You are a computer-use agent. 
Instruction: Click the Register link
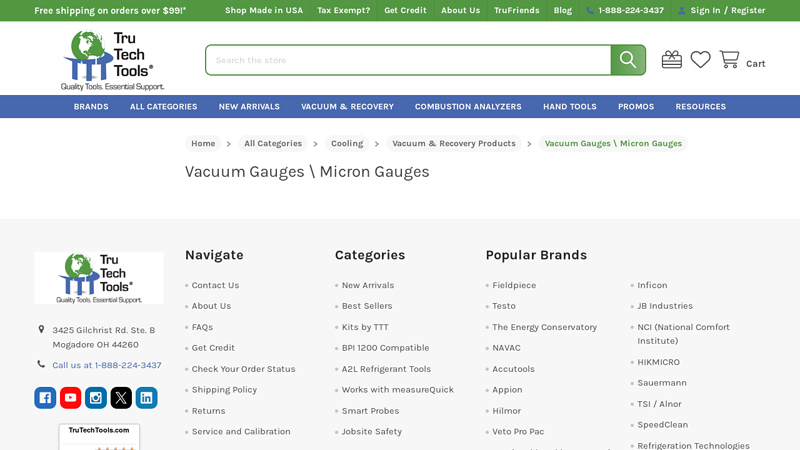click(748, 10)
